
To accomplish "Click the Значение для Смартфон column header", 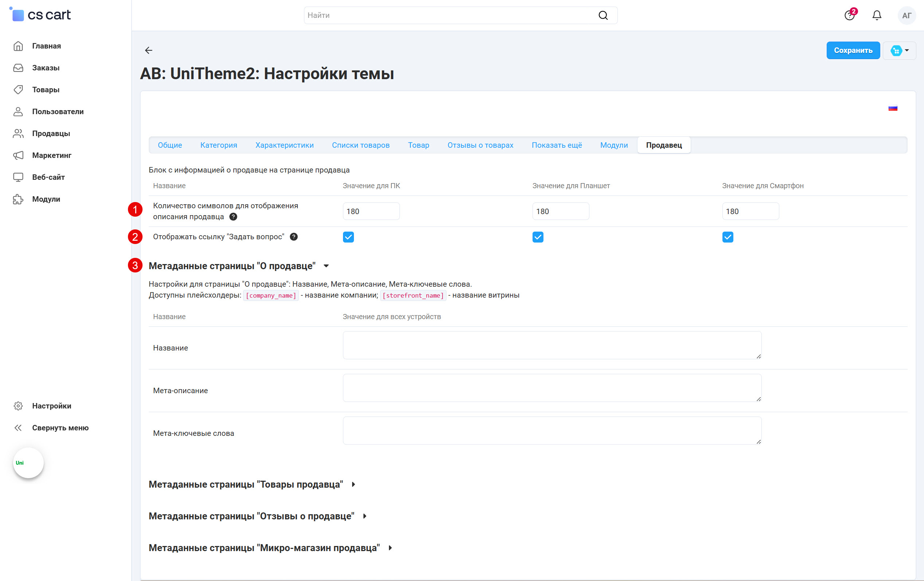I will [763, 186].
